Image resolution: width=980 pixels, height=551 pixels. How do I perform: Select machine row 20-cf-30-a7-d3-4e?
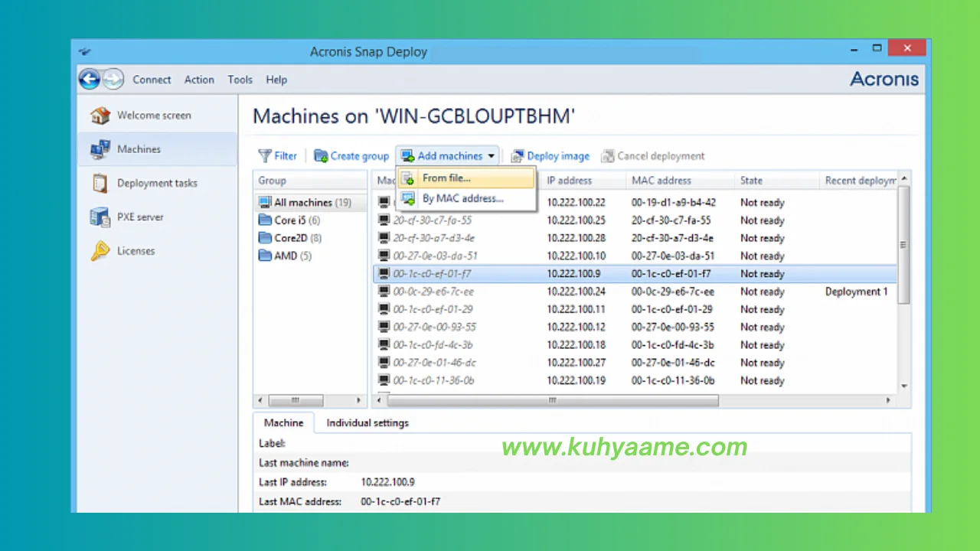point(635,238)
